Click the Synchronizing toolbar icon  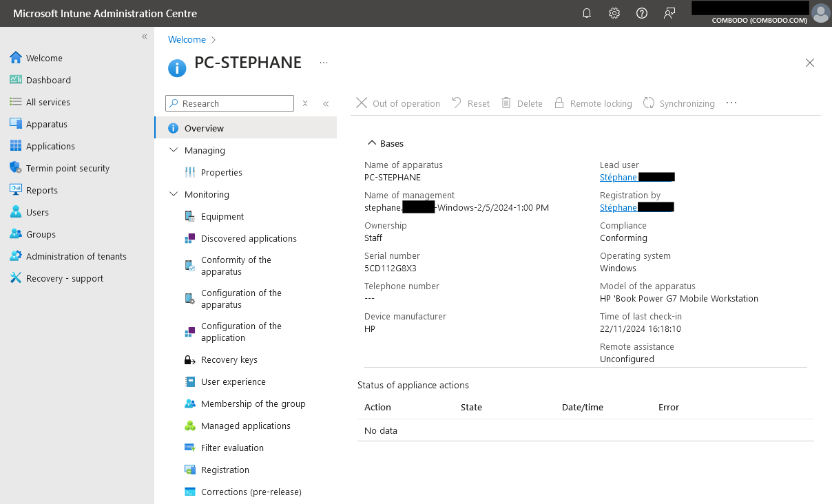649,103
